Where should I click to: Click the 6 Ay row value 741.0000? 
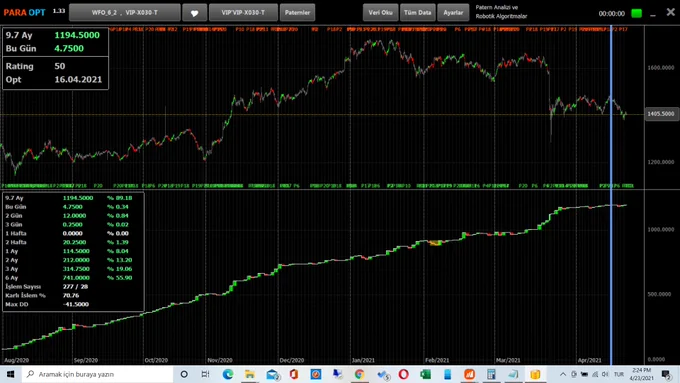[76, 278]
